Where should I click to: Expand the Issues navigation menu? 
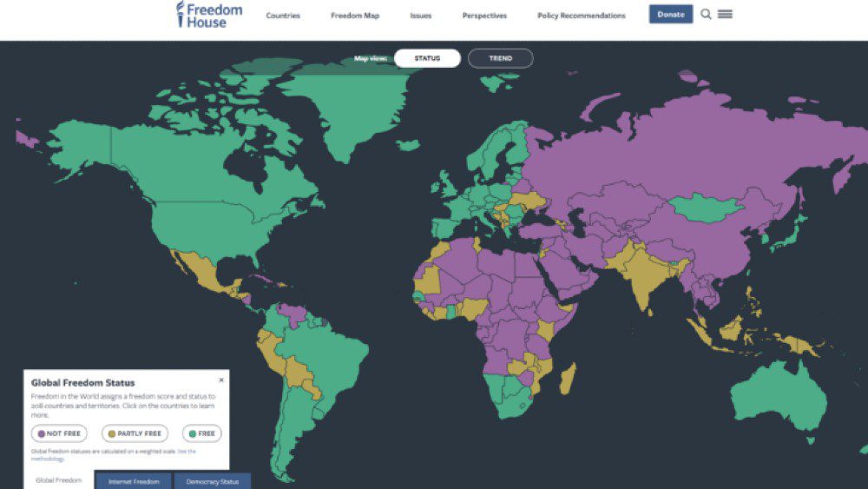point(420,16)
